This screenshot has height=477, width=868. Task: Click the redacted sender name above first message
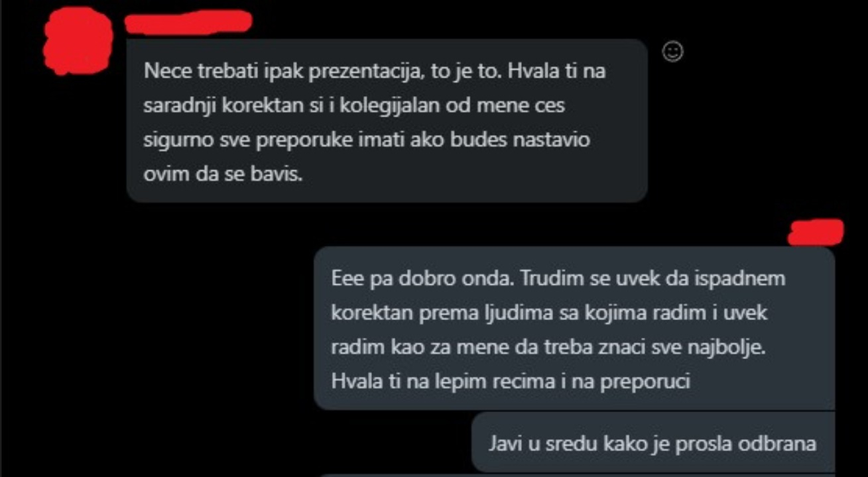tap(189, 23)
